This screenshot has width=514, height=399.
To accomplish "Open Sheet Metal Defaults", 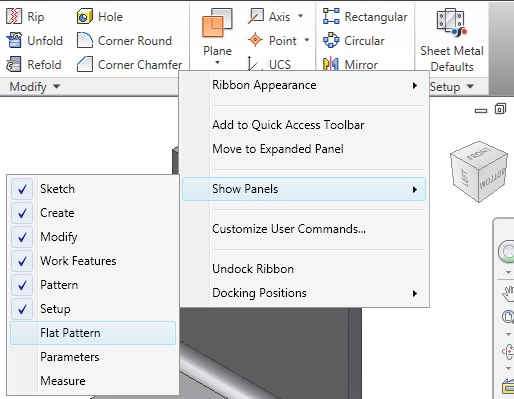I will (x=452, y=40).
